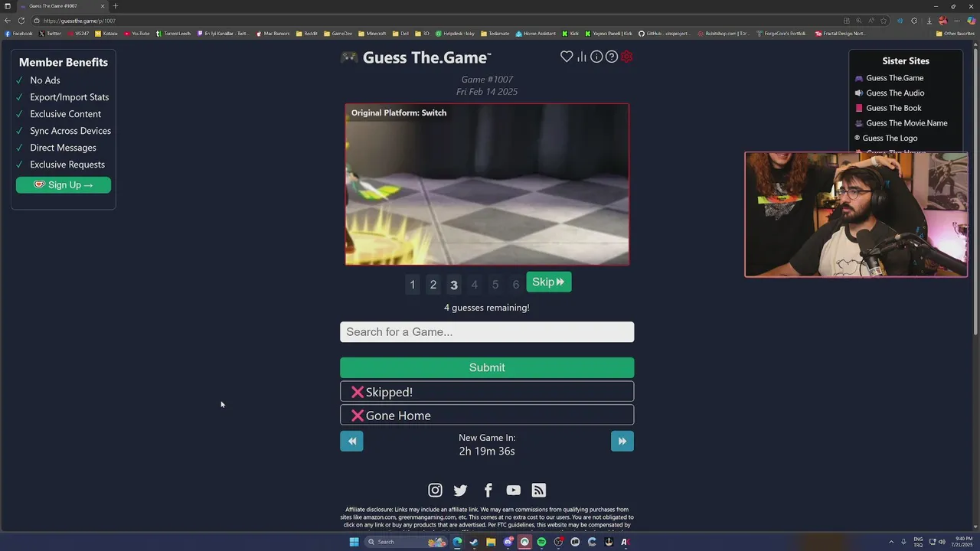Open Spotify from the taskbar
Screen dimensions: 980x551
click(541, 542)
